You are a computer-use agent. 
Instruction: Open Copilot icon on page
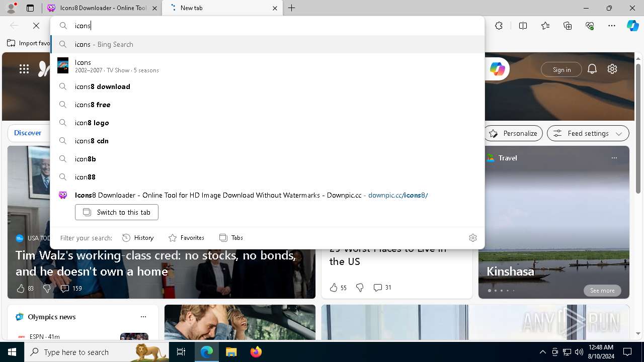(497, 69)
